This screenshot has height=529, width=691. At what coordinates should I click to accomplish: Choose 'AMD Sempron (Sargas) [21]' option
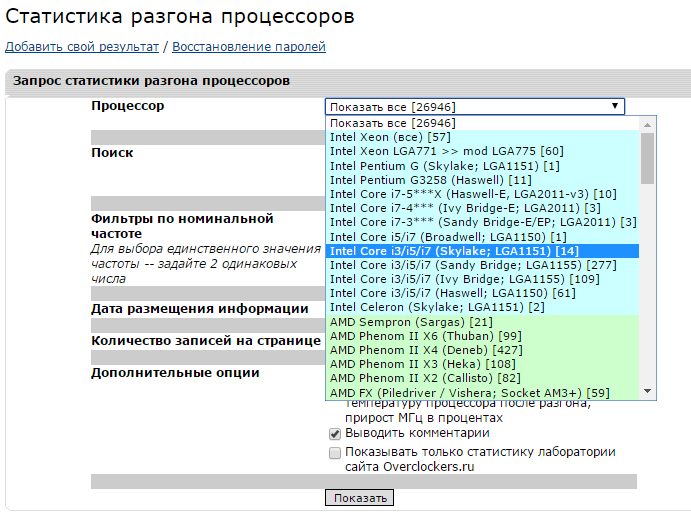[482, 322]
